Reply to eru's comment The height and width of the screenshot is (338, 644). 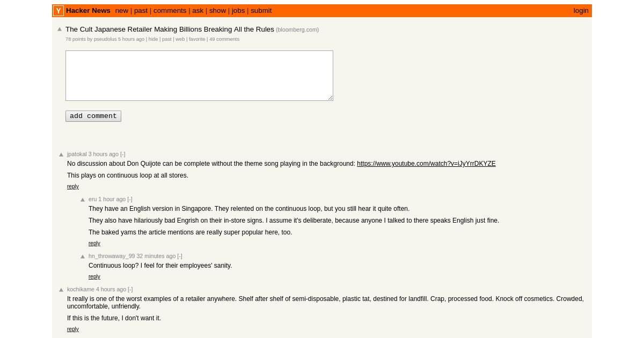point(94,244)
